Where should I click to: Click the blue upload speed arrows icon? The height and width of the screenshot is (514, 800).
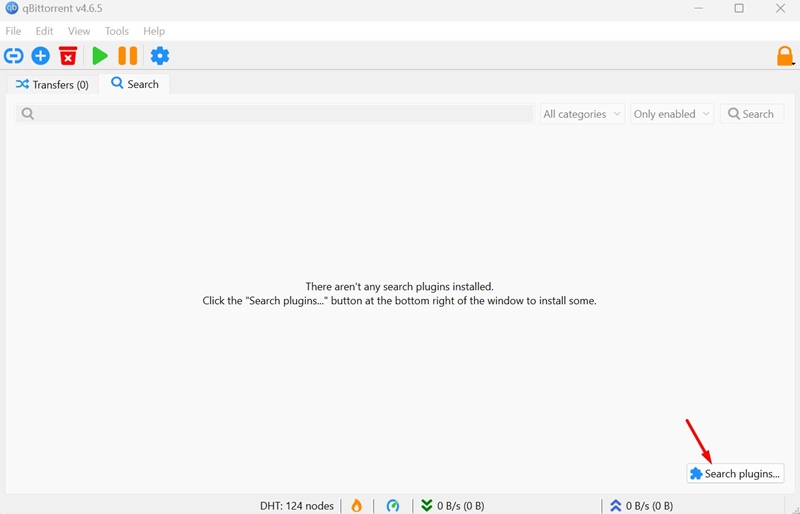tap(615, 505)
